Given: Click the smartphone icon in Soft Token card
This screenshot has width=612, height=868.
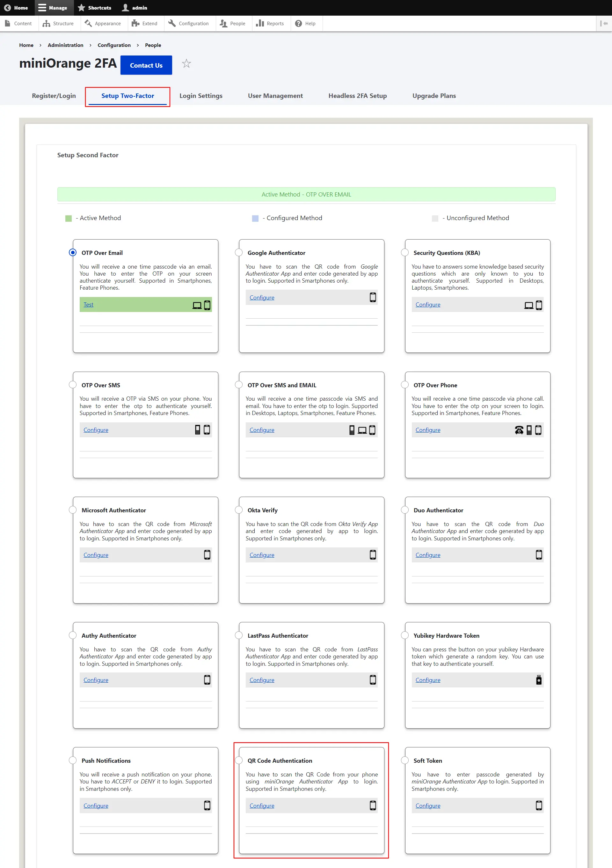Looking at the screenshot, I should click(x=539, y=805).
